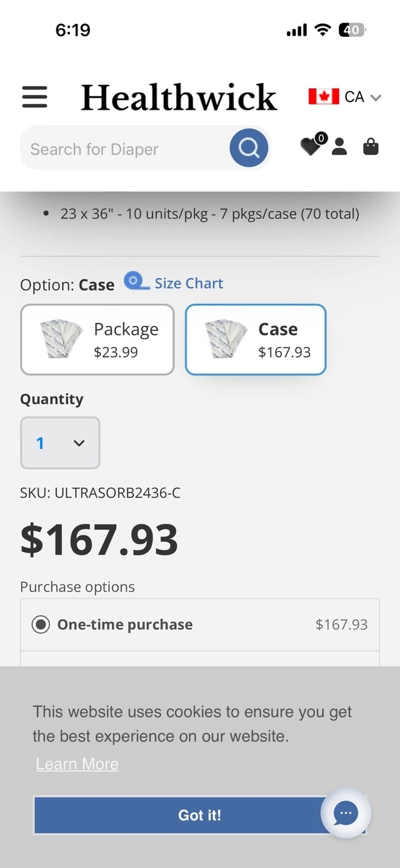This screenshot has width=400, height=868.
Task: Select One-time purchase radio button
Action: click(41, 625)
